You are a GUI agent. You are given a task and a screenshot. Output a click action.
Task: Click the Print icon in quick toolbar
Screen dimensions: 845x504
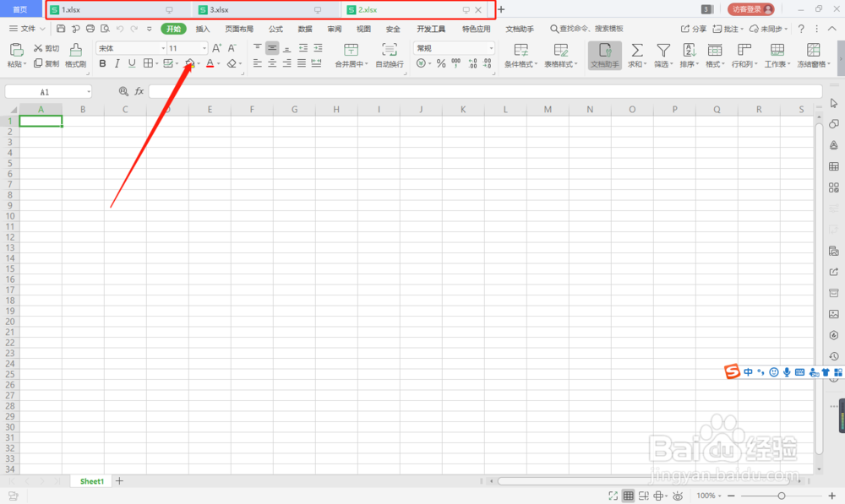[x=90, y=29]
